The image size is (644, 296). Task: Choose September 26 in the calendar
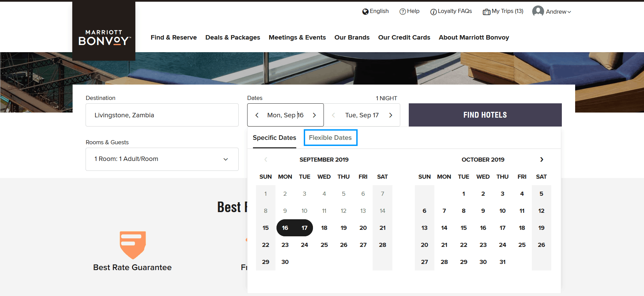(x=344, y=245)
